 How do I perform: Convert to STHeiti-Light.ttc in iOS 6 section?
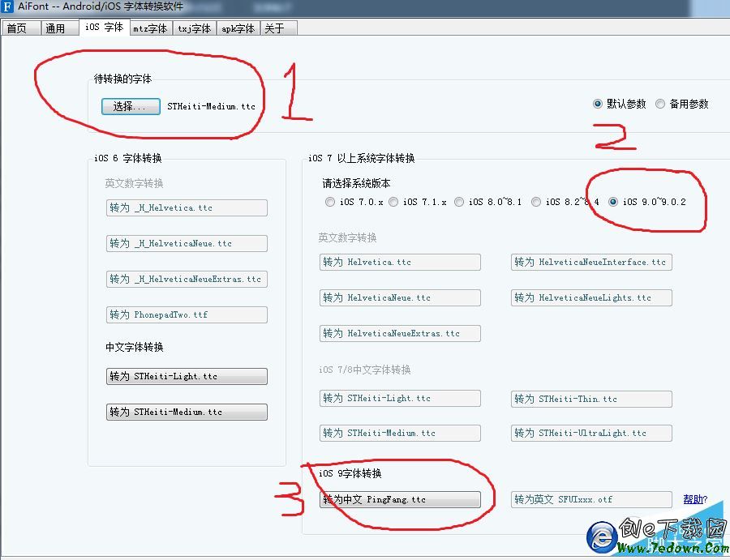(187, 376)
